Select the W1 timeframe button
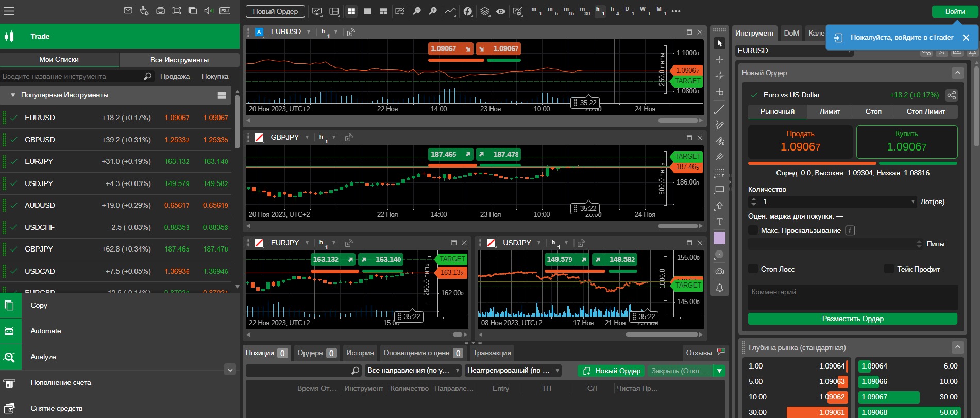 pyautogui.click(x=644, y=11)
